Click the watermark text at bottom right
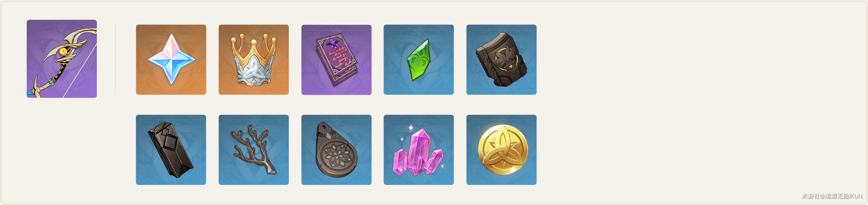Viewport: 868px width, 205px height. click(832, 196)
